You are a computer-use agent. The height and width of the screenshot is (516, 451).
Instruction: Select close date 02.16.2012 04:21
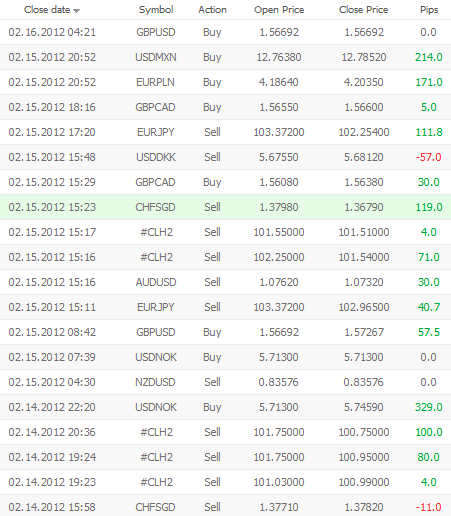pyautogui.click(x=52, y=32)
